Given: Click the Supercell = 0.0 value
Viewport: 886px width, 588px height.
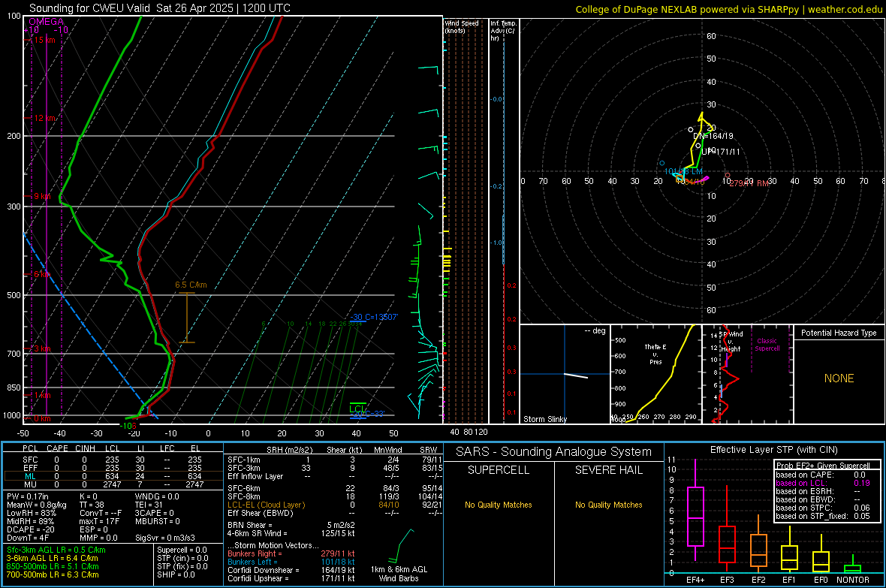Looking at the screenshot, I should 182,550.
